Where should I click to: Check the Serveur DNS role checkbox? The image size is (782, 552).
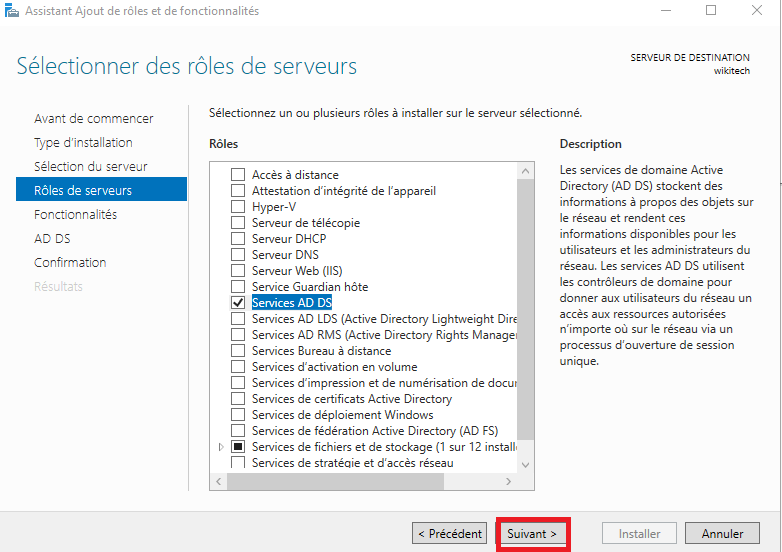pos(238,255)
